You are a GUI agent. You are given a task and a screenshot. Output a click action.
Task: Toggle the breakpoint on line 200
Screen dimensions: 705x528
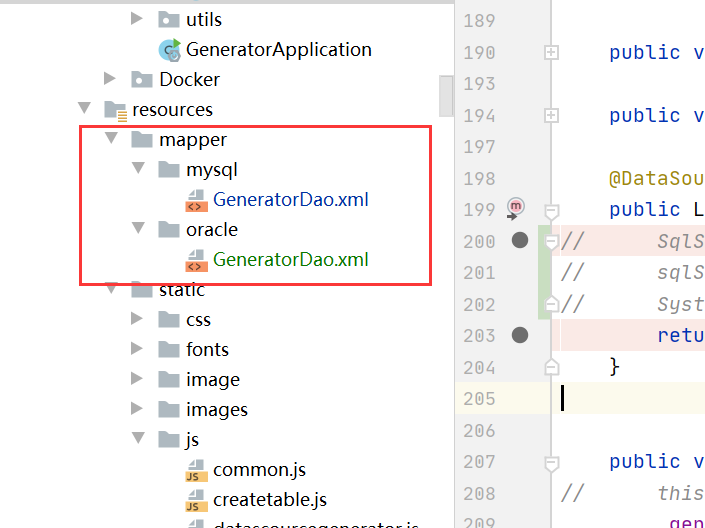tap(519, 240)
